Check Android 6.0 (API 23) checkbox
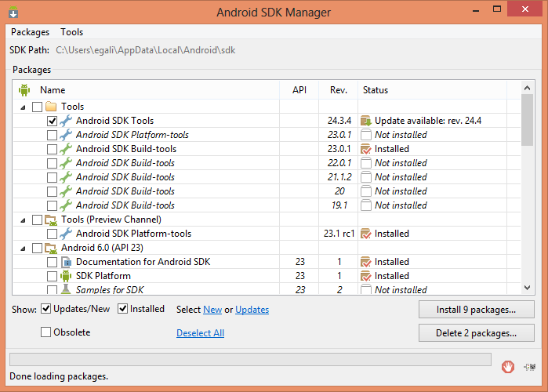Image resolution: width=548 pixels, height=392 pixels. pyautogui.click(x=37, y=248)
